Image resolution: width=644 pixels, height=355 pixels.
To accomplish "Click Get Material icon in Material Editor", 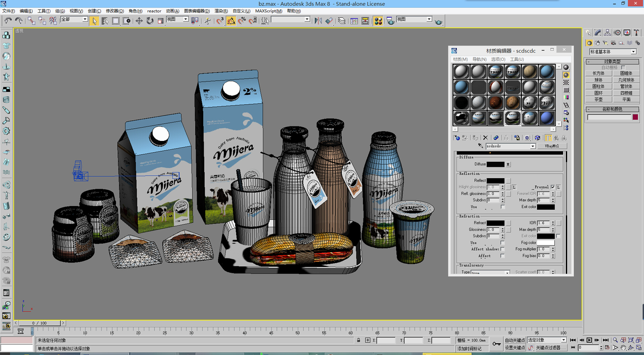I will (457, 138).
